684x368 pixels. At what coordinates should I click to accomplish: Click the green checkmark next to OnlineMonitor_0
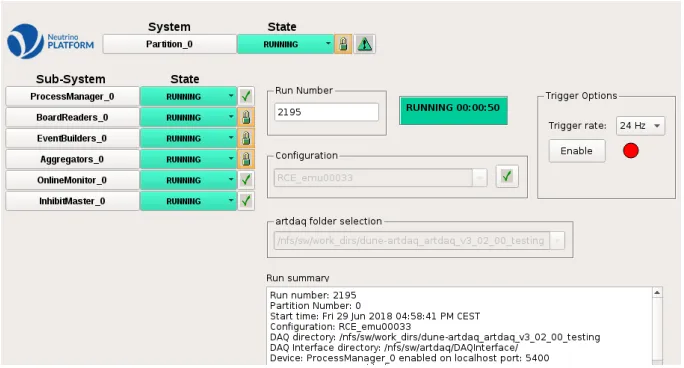pos(246,180)
